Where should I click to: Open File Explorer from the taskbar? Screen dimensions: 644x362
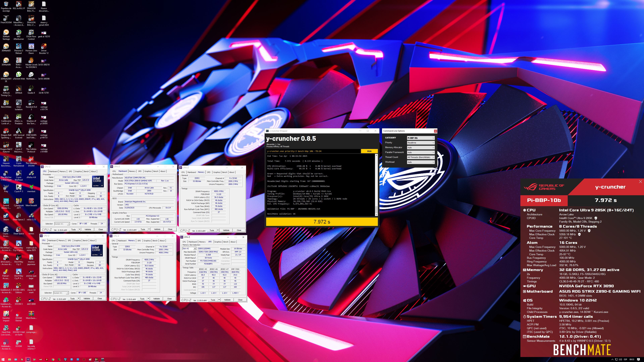click(x=10, y=359)
